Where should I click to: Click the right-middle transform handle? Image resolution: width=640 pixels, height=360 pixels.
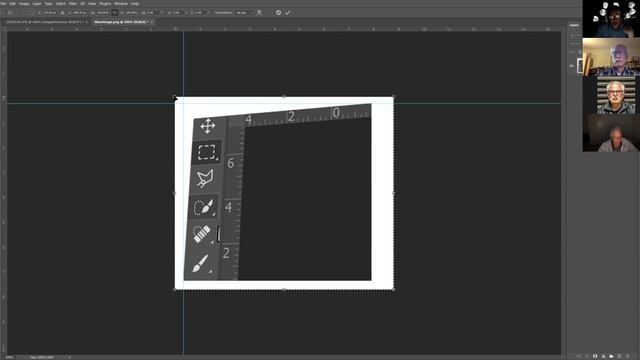coord(393,193)
